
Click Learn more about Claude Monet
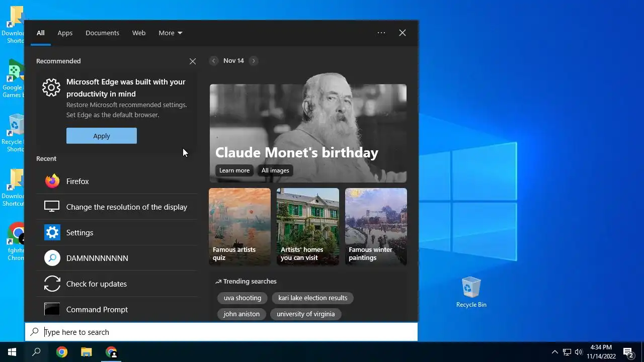pos(234,170)
